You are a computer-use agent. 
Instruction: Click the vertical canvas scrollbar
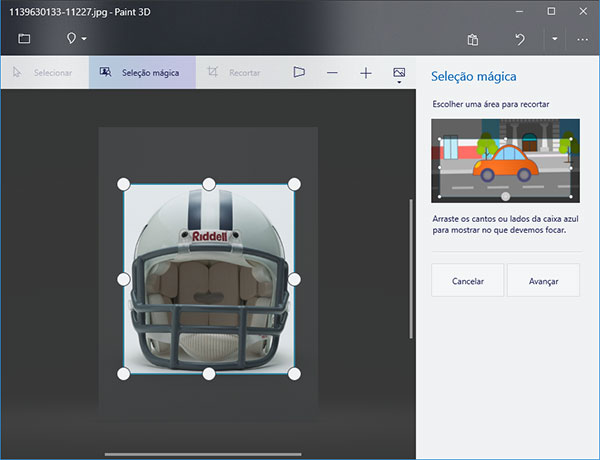tap(411, 269)
